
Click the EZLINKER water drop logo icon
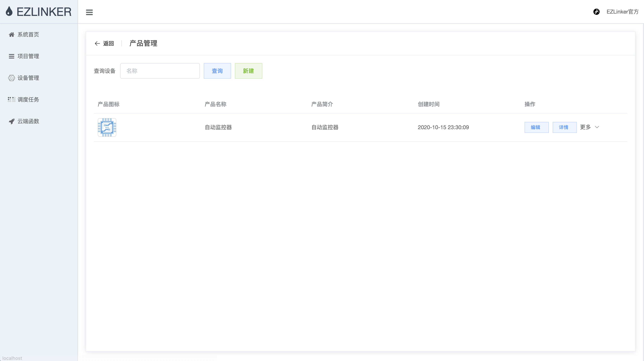coord(9,11)
